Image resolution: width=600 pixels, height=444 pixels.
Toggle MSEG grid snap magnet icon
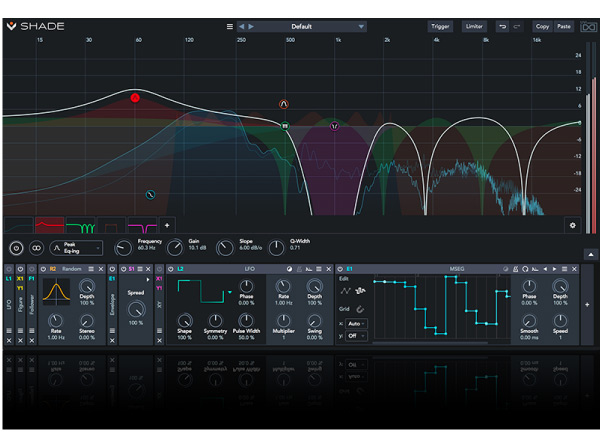click(360, 309)
